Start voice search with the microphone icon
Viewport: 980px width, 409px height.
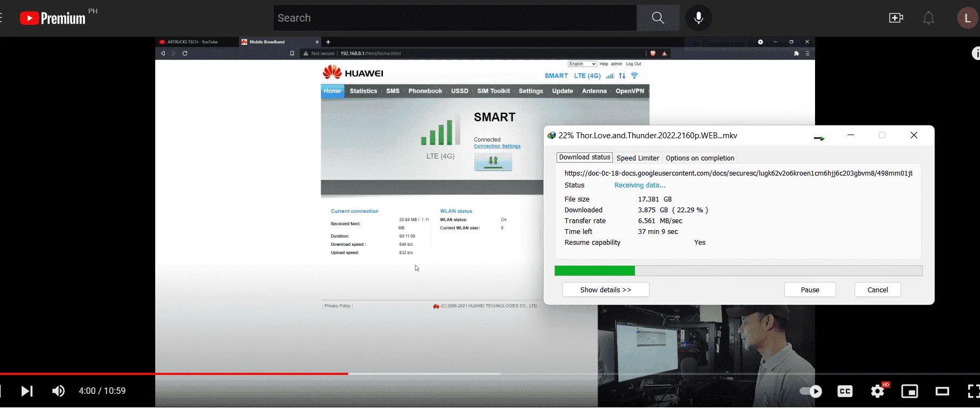pos(699,18)
